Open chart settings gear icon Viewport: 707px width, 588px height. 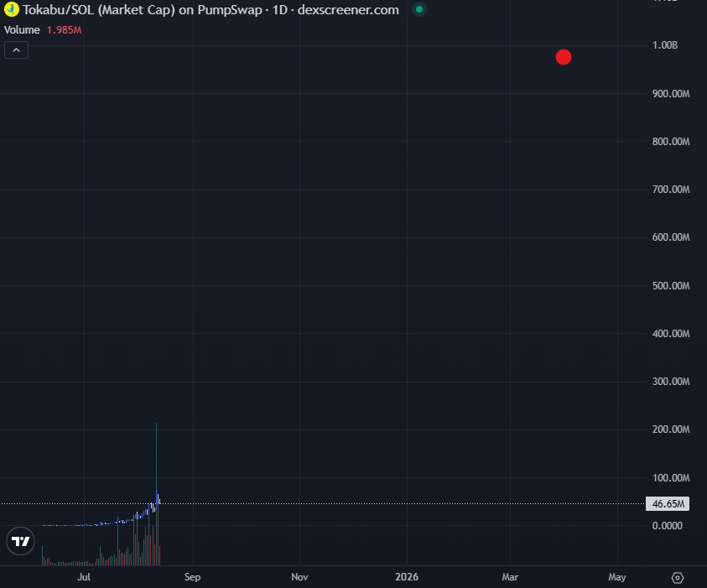click(678, 578)
